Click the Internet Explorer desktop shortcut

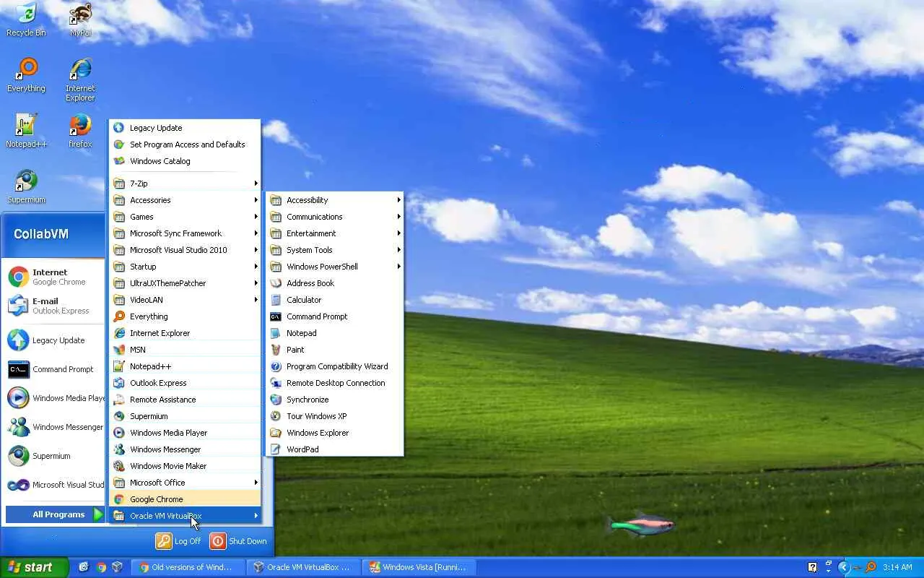click(80, 79)
